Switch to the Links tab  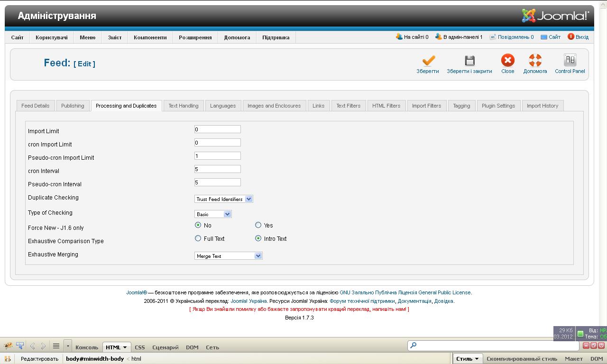pos(319,106)
